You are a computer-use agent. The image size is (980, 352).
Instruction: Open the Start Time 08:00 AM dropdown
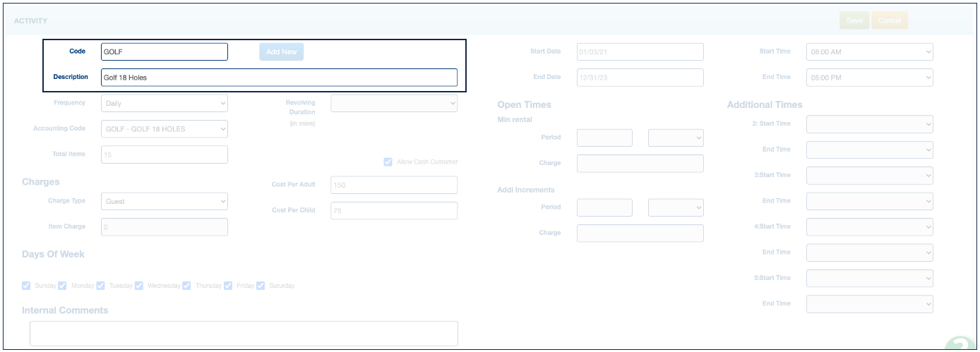[x=869, y=51]
